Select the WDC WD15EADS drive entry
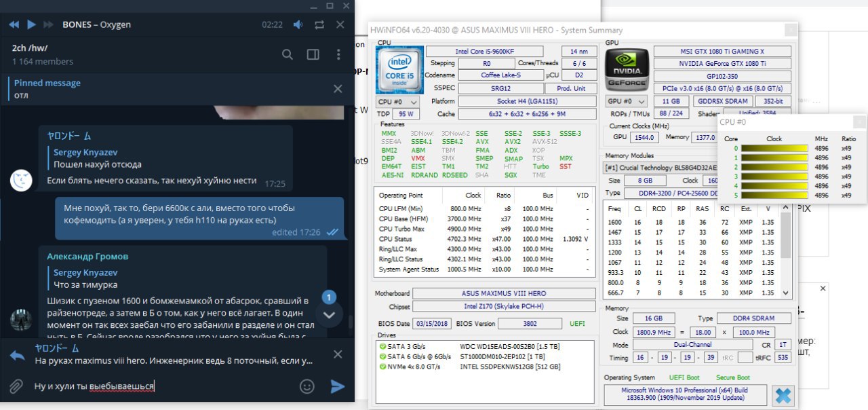This screenshot has height=410, width=868. coord(484,347)
